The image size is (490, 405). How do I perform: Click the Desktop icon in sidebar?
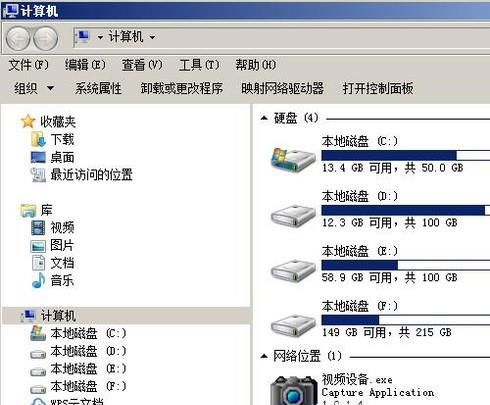point(38,157)
